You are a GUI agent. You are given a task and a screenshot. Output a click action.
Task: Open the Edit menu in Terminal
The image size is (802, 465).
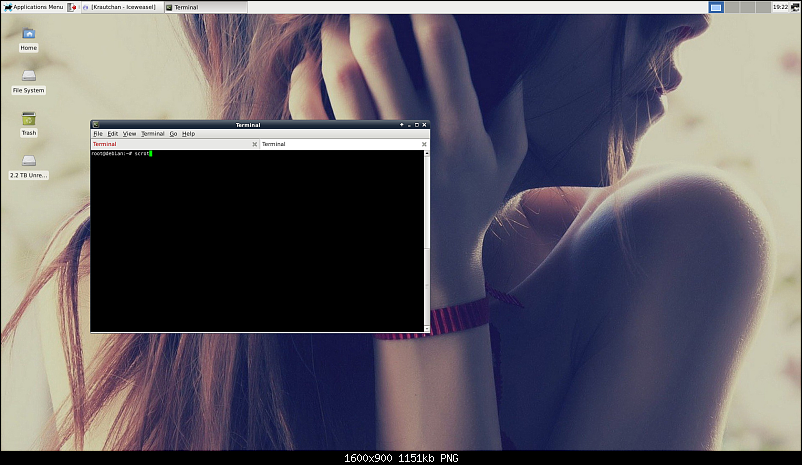point(113,133)
